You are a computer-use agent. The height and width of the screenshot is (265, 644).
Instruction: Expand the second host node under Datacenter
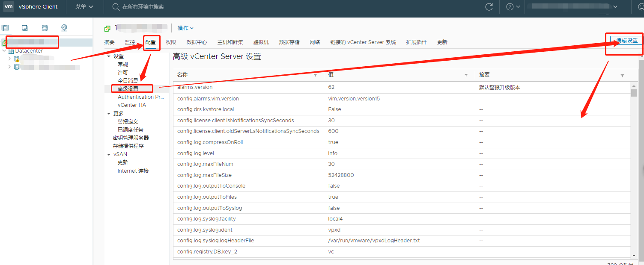(x=9, y=67)
